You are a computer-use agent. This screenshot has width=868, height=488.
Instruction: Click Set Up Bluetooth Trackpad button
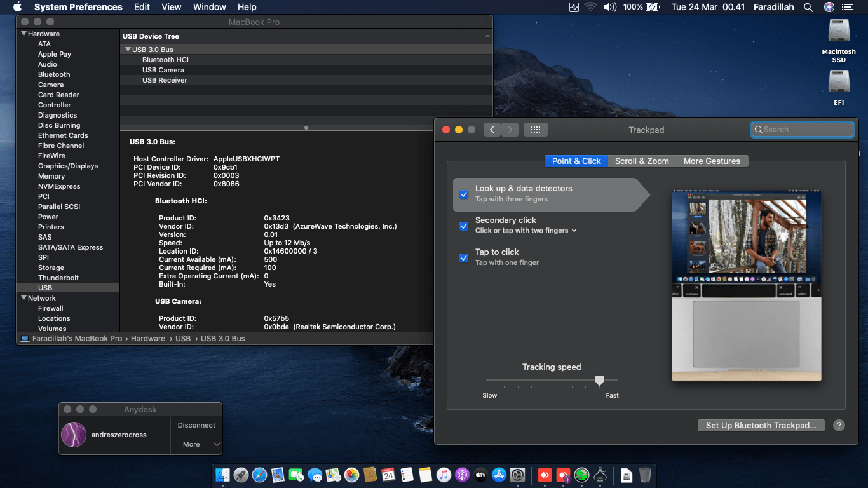(x=761, y=426)
